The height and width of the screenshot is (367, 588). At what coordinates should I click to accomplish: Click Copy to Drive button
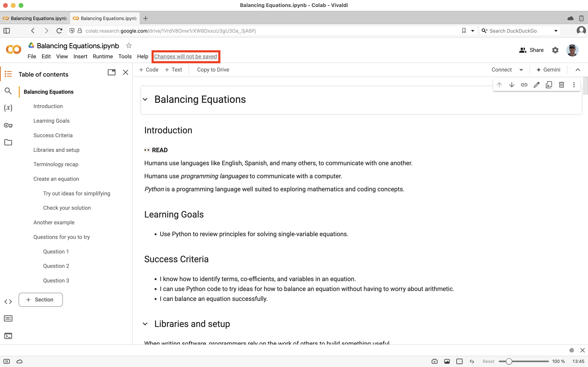pos(213,69)
